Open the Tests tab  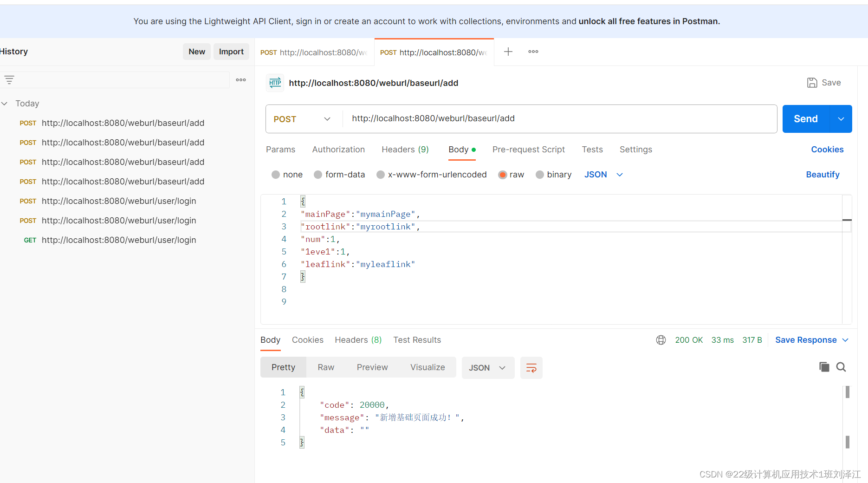point(592,150)
